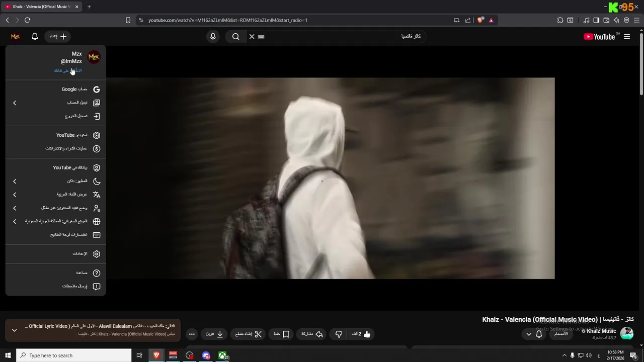Click the YouTube Studio hexagon icon

point(97,135)
